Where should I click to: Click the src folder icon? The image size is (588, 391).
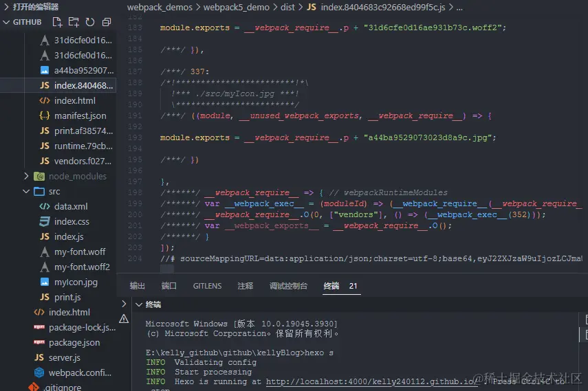point(39,191)
